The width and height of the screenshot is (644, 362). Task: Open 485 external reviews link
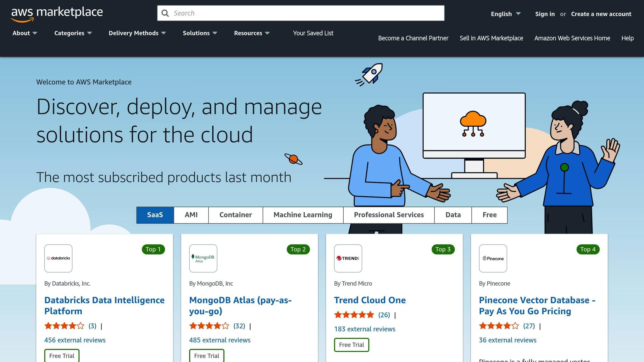(x=220, y=340)
